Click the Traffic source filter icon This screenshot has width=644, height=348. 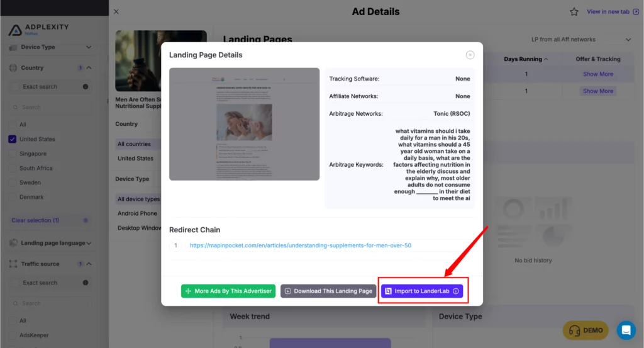coord(13,264)
